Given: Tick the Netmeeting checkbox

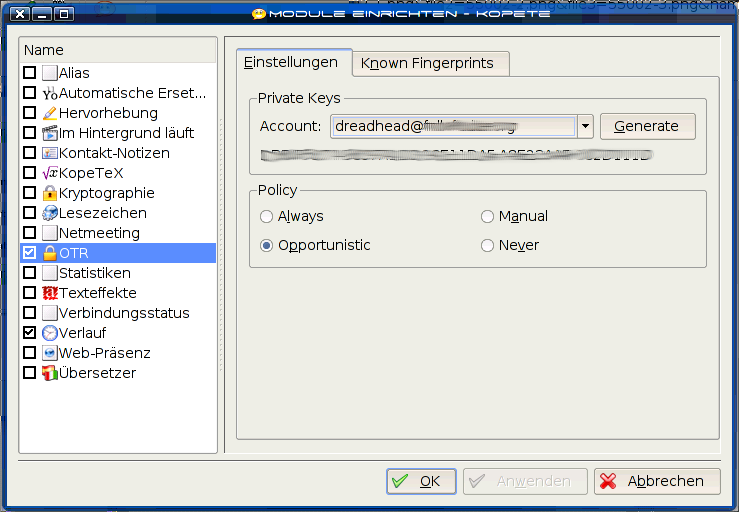Looking at the screenshot, I should [x=29, y=233].
